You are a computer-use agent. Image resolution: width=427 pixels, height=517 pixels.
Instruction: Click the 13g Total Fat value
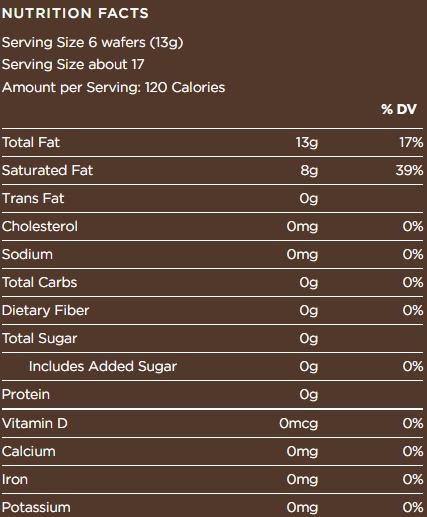(307, 143)
